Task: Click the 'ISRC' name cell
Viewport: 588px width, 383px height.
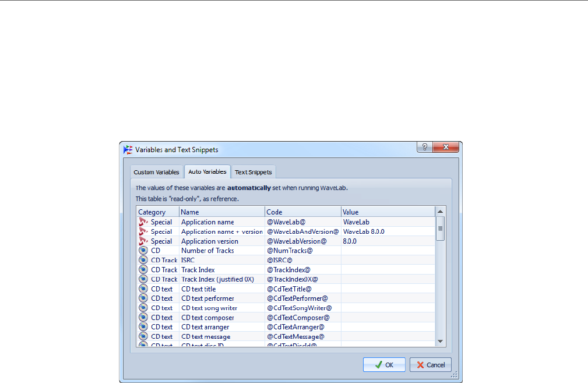Action: click(222, 260)
